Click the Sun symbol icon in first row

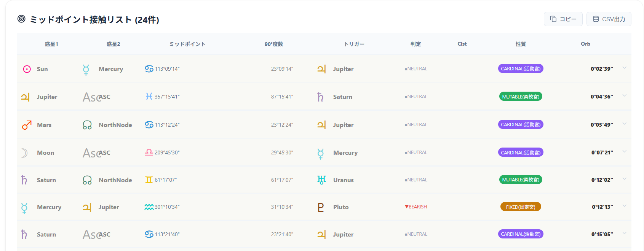point(27,69)
